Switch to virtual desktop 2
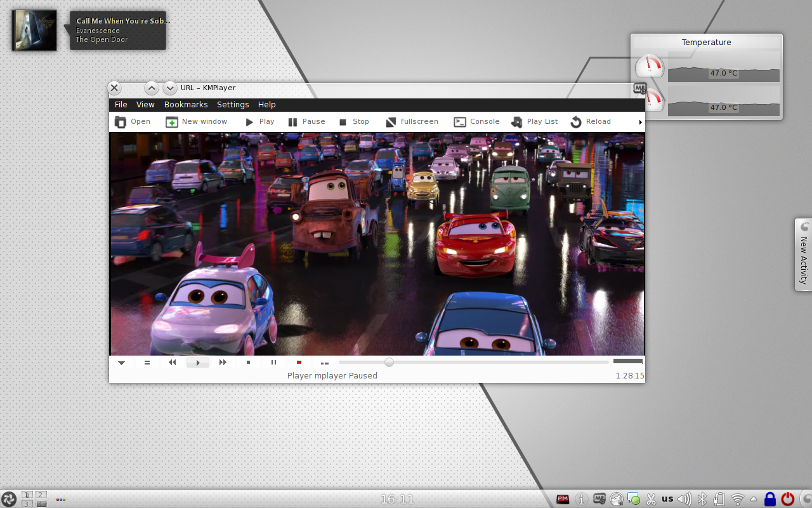The height and width of the screenshot is (508, 812). 41,495
